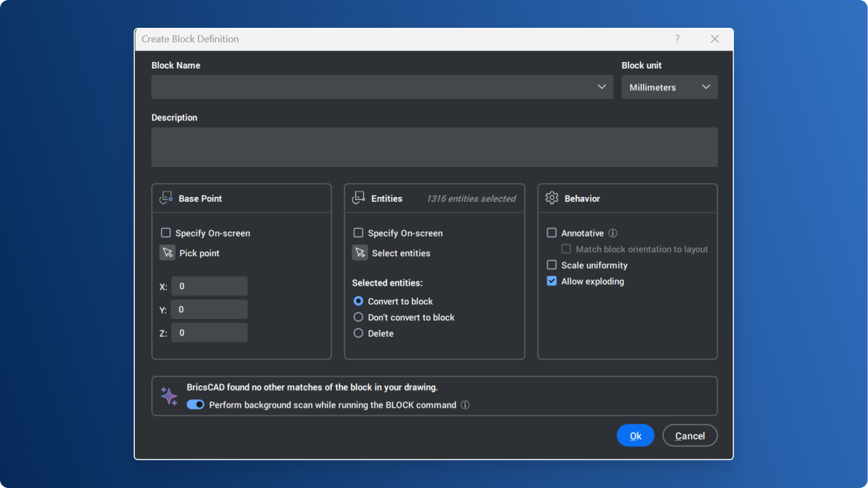Screen dimensions: 868x488
Task: Expand the Block Name dropdown
Action: [x=602, y=87]
